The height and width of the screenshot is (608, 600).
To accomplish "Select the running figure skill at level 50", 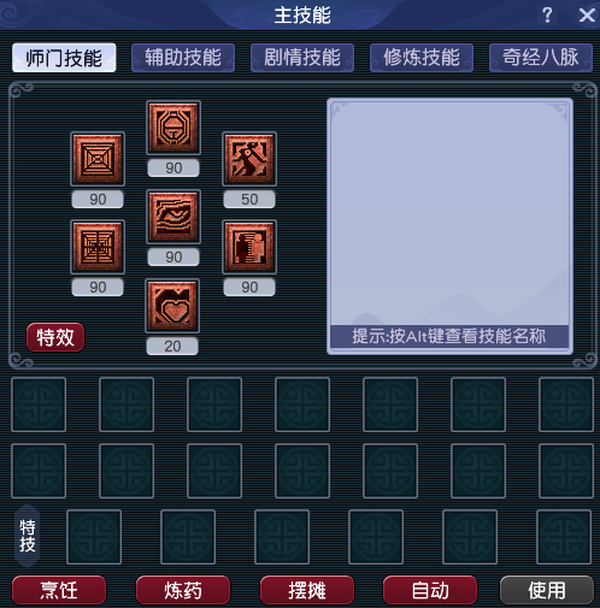I will pyautogui.click(x=249, y=159).
